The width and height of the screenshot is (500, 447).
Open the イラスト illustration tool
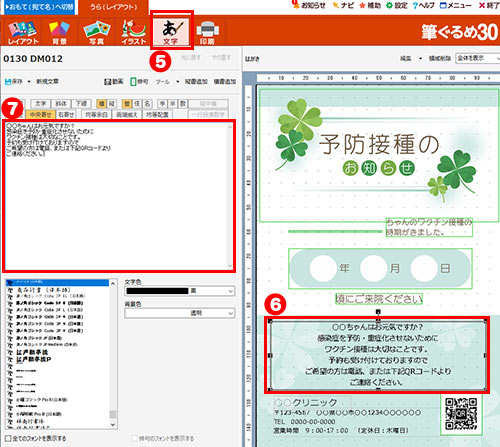134,32
